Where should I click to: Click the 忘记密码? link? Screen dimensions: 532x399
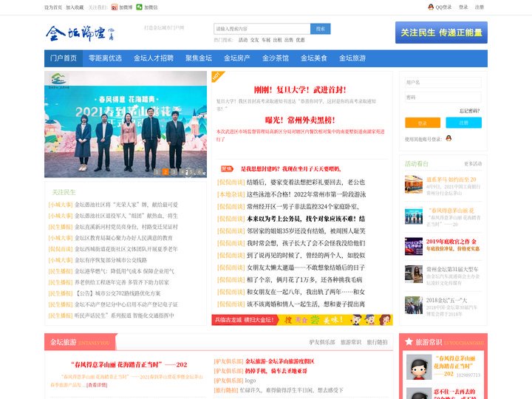pyautogui.click(x=469, y=111)
